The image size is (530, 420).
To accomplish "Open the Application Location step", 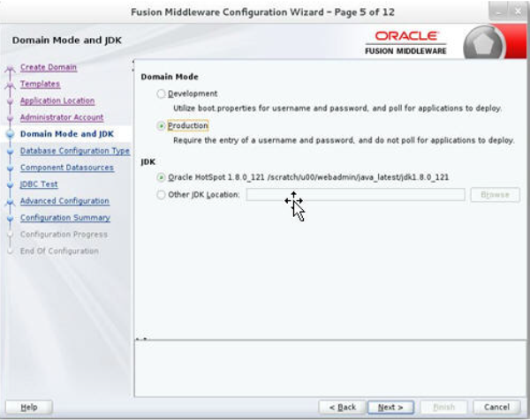I will pos(57,101).
